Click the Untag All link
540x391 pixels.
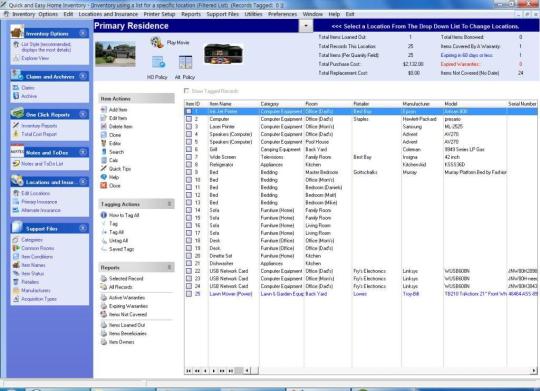tap(118, 240)
